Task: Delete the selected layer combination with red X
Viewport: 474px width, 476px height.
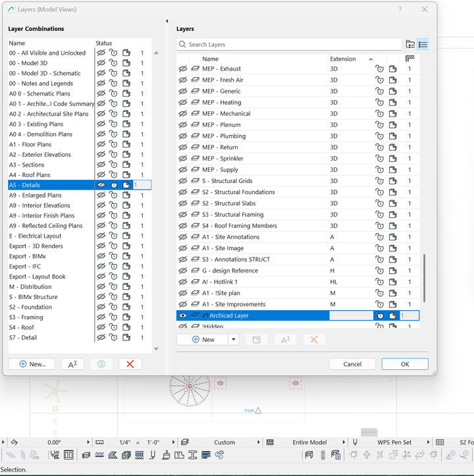Action: (x=130, y=364)
